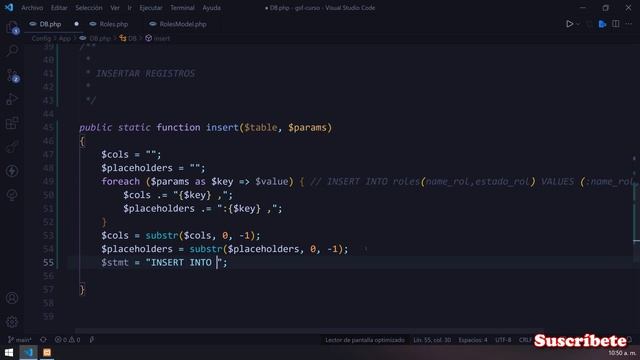Click line number 55 in the gutter
This screenshot has width=640, height=360.
tap(48, 262)
